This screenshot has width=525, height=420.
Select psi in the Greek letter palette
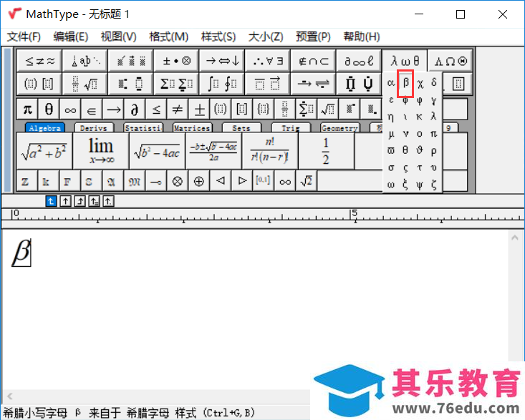[x=420, y=185]
